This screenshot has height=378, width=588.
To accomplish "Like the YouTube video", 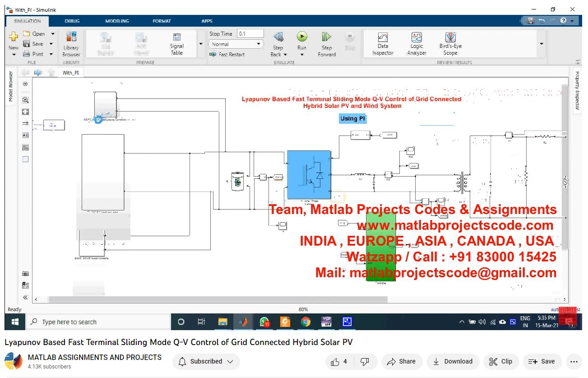I will tap(340, 361).
